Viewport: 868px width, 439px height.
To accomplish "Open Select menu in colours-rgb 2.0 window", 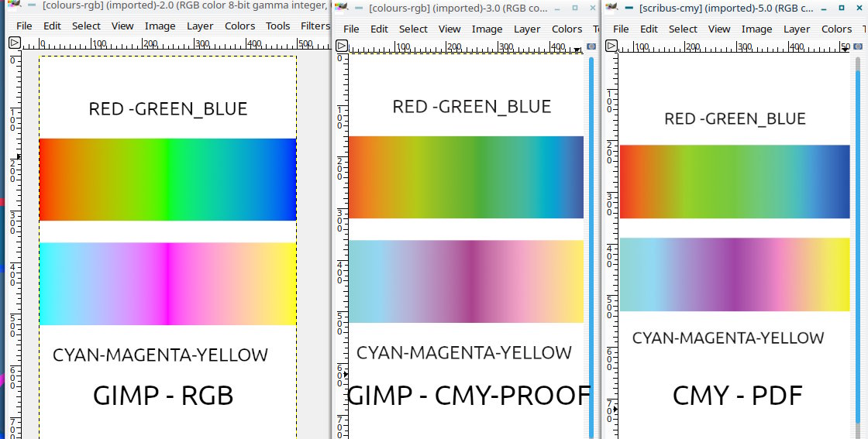I will [x=86, y=26].
